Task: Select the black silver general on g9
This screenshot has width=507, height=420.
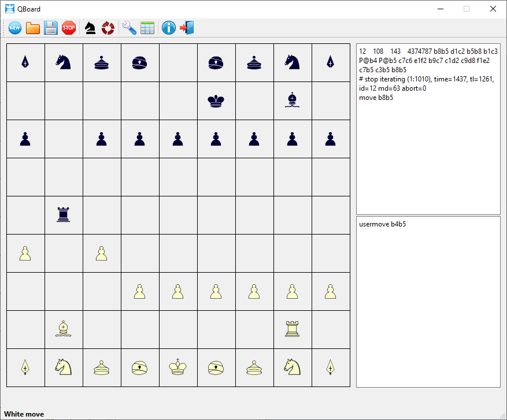Action: pos(254,63)
